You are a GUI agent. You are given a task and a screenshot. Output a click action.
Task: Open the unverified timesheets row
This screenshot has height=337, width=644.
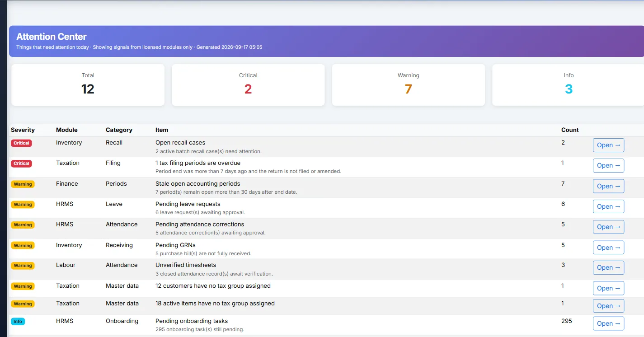[x=608, y=267]
